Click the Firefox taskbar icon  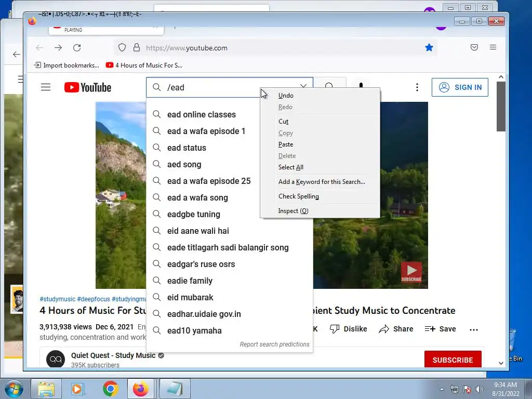[140, 389]
